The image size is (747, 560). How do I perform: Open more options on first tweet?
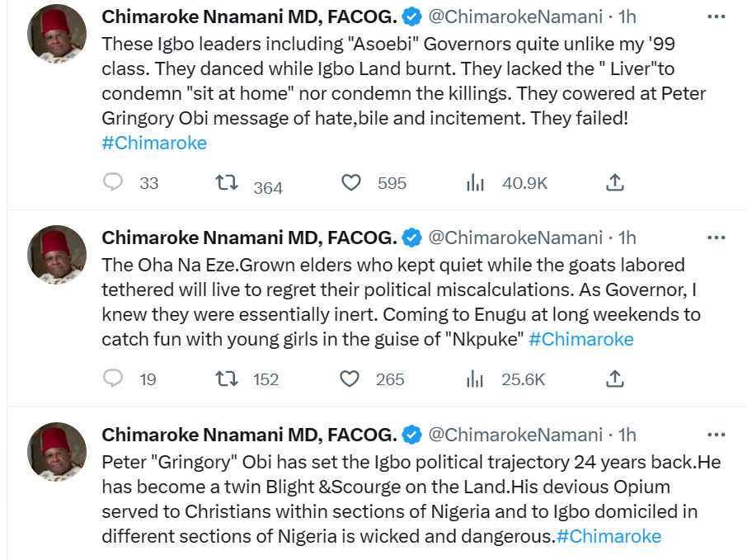tap(716, 16)
